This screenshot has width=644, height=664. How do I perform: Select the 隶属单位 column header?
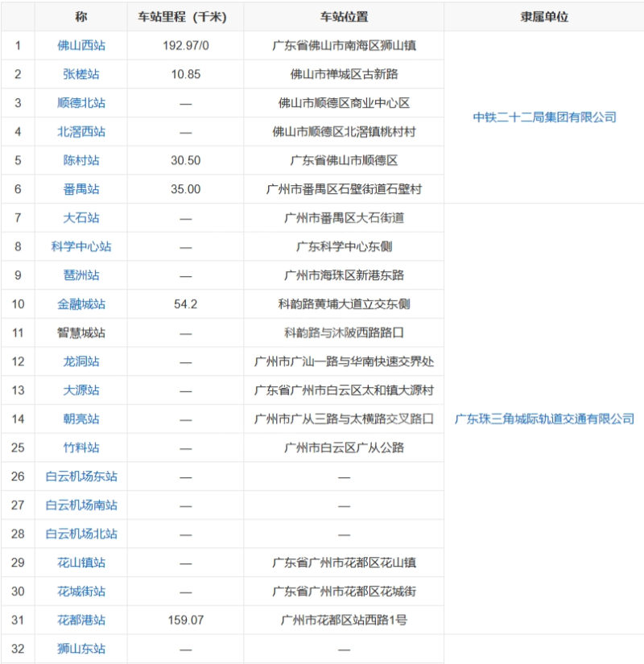pyautogui.click(x=544, y=16)
